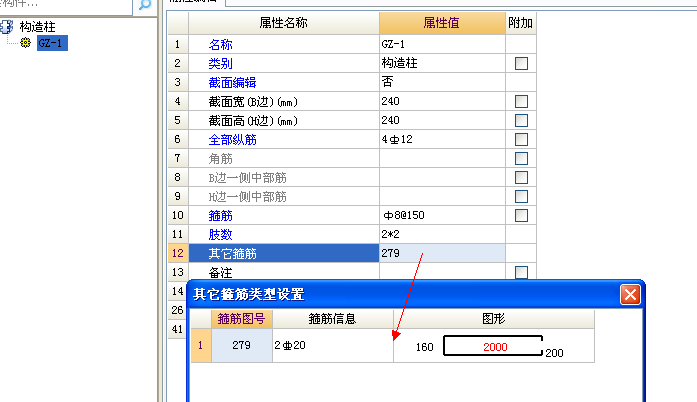Click row number 26 header
Image resolution: width=697 pixels, height=402 pixels.
pyautogui.click(x=177, y=310)
